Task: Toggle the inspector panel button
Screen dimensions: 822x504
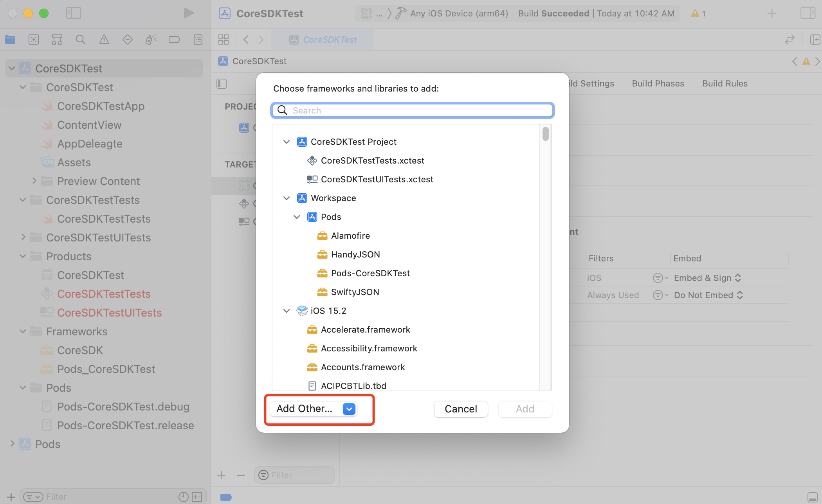Action: [808, 13]
